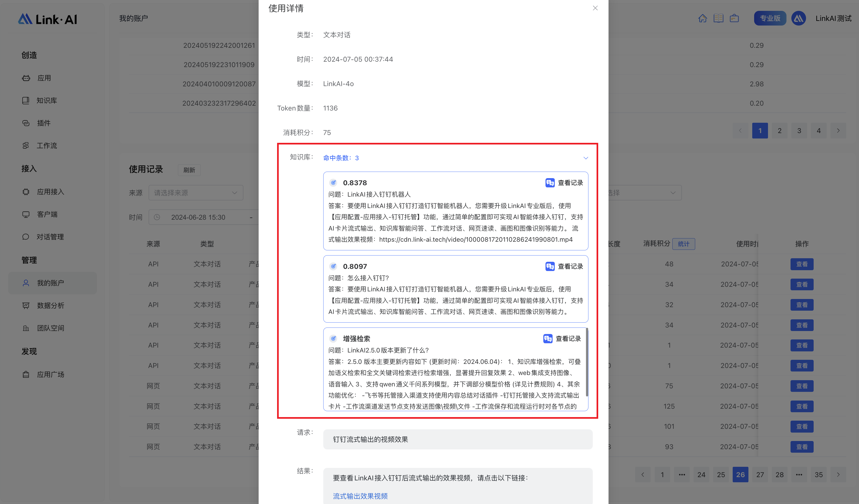Go to page 27 in pagination
This screenshot has height=504, width=859.
(x=760, y=475)
